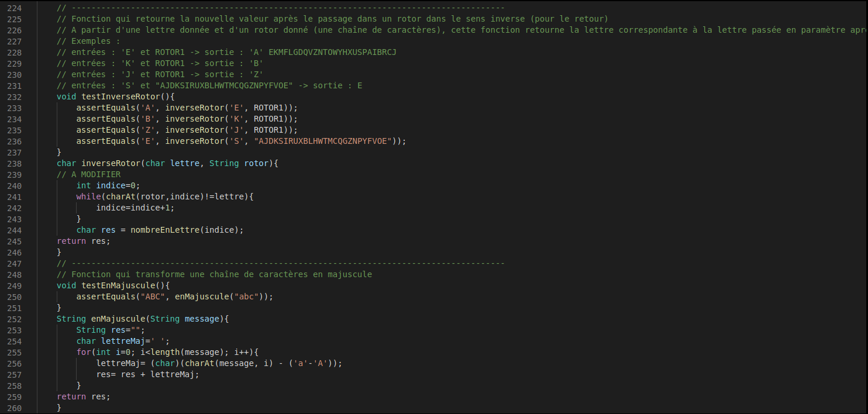
Task: Click line number 238 in the gutter
Action: 14,163
